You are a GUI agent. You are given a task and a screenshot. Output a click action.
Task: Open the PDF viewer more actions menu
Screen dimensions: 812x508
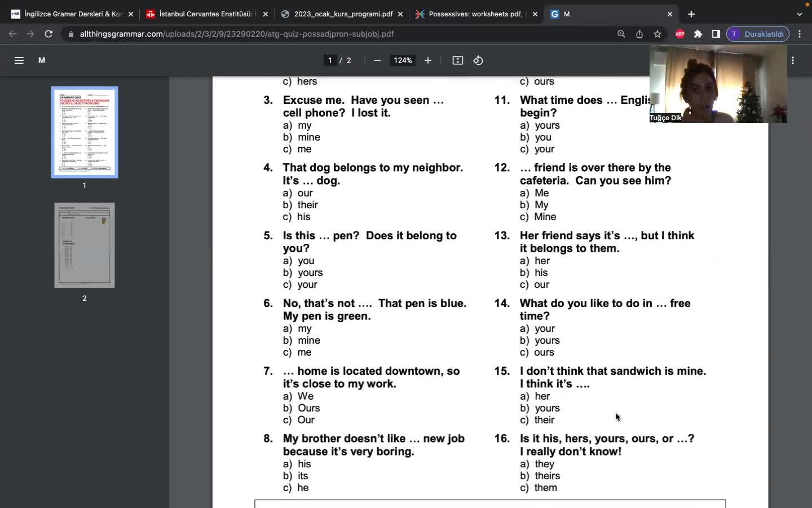793,60
